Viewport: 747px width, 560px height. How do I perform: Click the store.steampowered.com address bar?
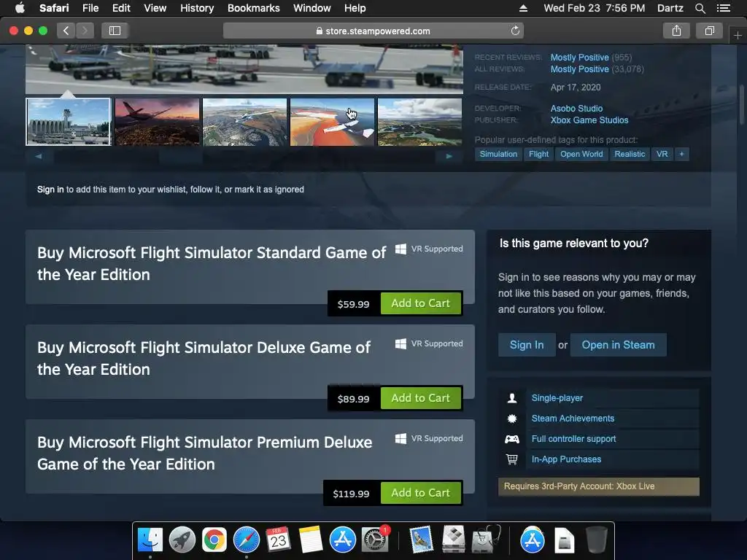[x=373, y=31]
